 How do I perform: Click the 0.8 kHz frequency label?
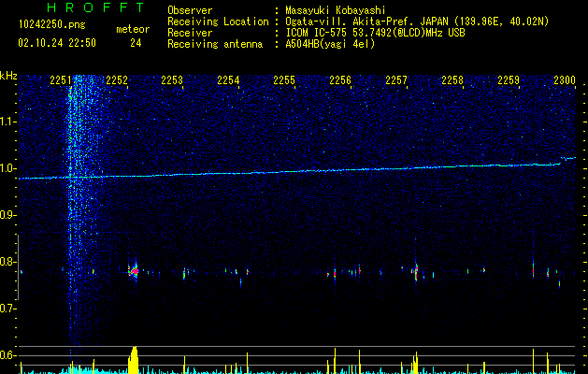click(x=7, y=262)
